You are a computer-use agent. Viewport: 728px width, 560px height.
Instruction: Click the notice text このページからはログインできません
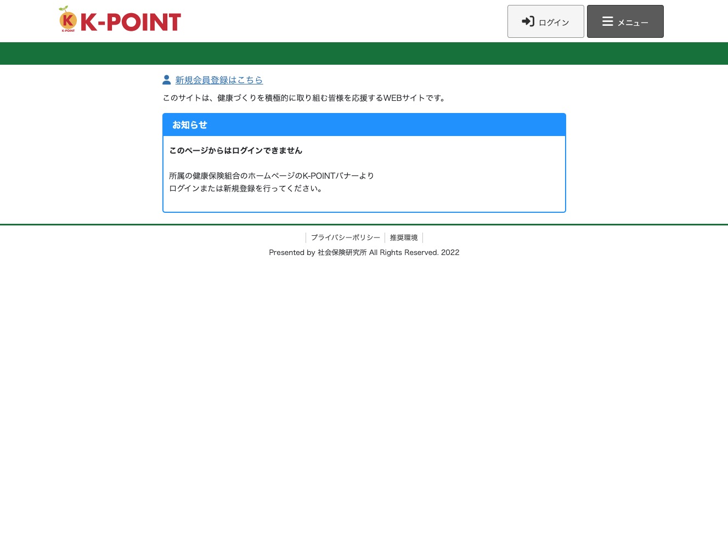point(235,150)
